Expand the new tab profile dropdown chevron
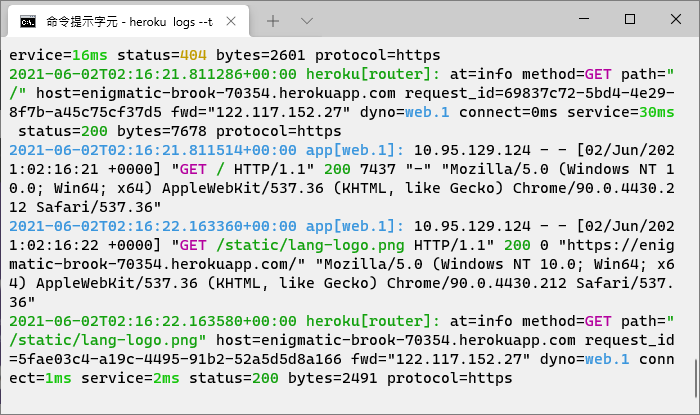Image resolution: width=700 pixels, height=415 pixels. 307,20
